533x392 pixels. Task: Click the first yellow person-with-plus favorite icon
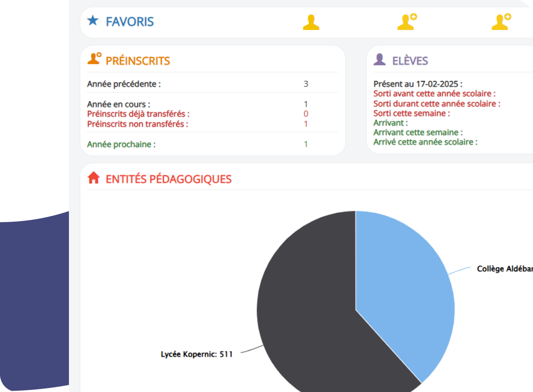point(407,22)
